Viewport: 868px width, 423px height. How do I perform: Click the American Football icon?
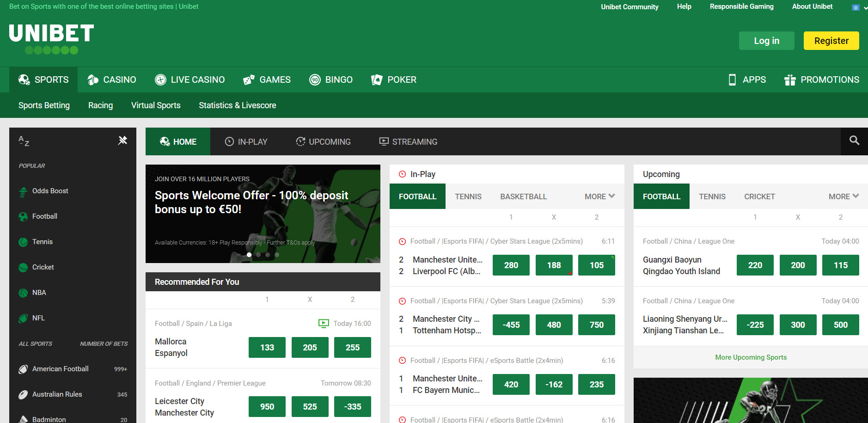pyautogui.click(x=23, y=369)
